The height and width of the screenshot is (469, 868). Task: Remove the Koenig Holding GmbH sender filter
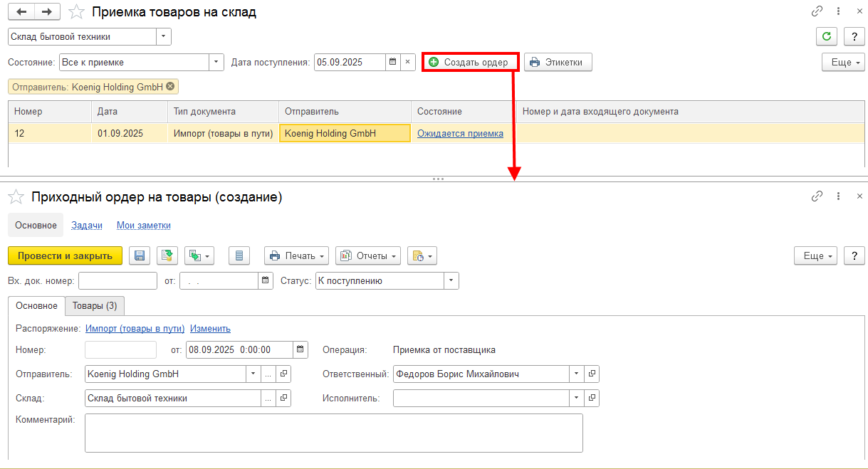(170, 87)
